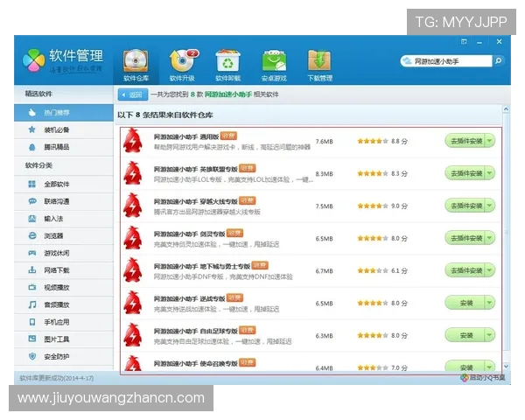Open 软件升级 update icon with badge

click(x=183, y=60)
